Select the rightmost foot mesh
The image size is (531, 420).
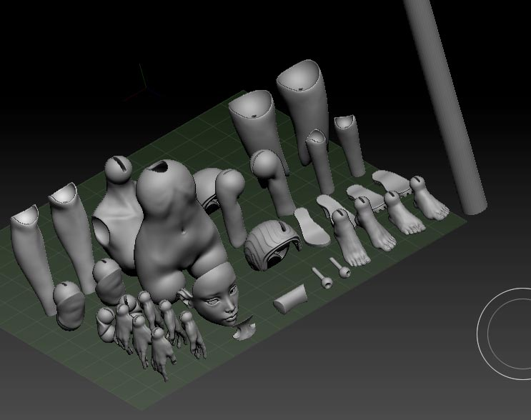coord(428,198)
